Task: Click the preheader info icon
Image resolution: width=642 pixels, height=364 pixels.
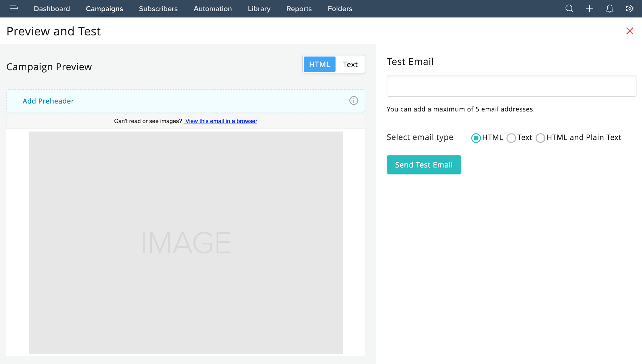Action: tap(353, 101)
